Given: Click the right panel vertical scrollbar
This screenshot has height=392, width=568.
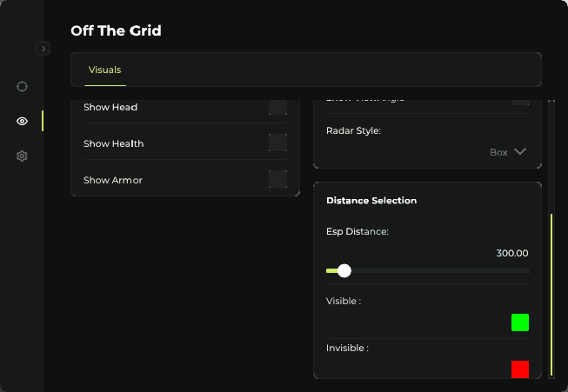Looking at the screenshot, I should [x=551, y=287].
